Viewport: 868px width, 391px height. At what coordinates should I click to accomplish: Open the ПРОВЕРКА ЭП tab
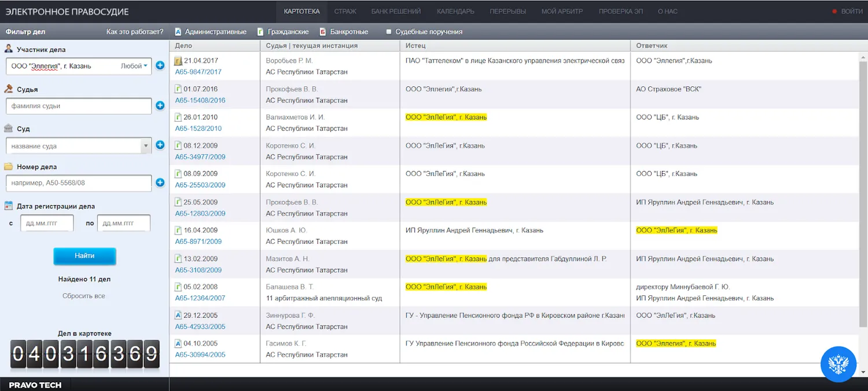pyautogui.click(x=621, y=12)
